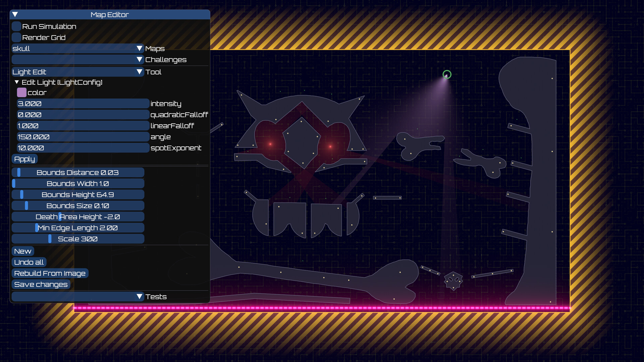Open the light color swatch picker
The height and width of the screenshot is (362, 644).
[x=22, y=93]
